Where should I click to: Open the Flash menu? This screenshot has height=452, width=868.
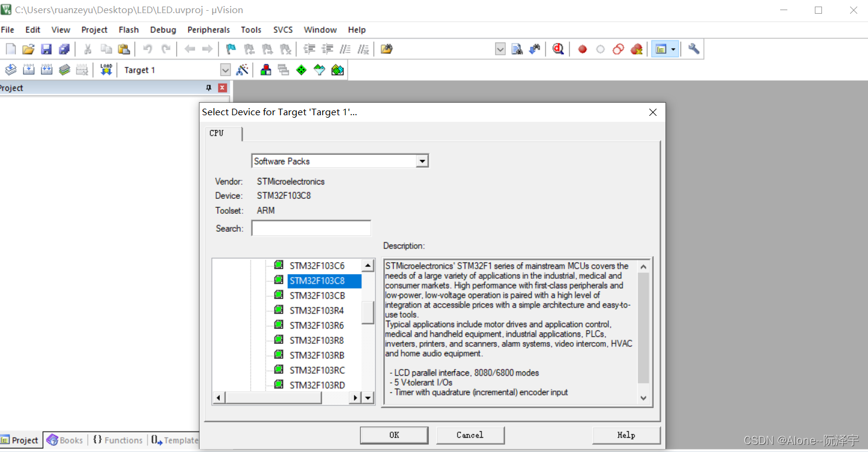coord(129,29)
